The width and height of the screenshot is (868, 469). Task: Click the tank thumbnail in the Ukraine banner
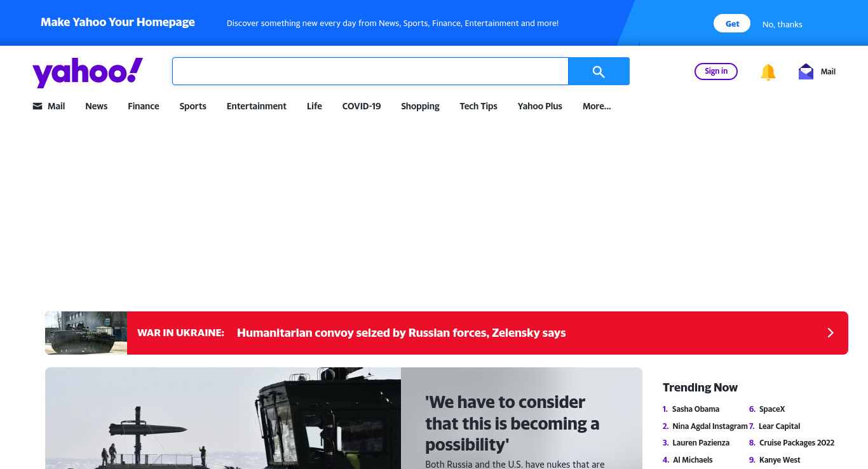(86, 333)
